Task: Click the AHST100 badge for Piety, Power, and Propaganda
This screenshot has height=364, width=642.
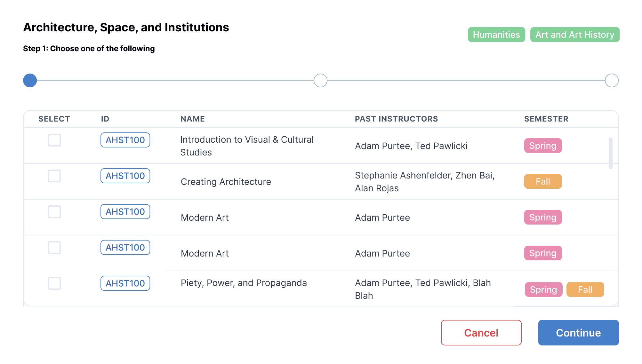Action: (x=125, y=283)
